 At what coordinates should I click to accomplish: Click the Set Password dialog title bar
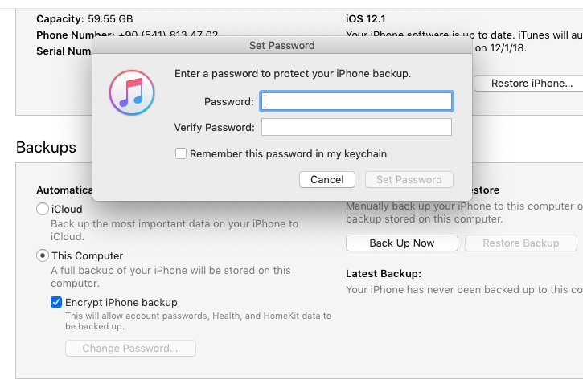[x=281, y=45]
